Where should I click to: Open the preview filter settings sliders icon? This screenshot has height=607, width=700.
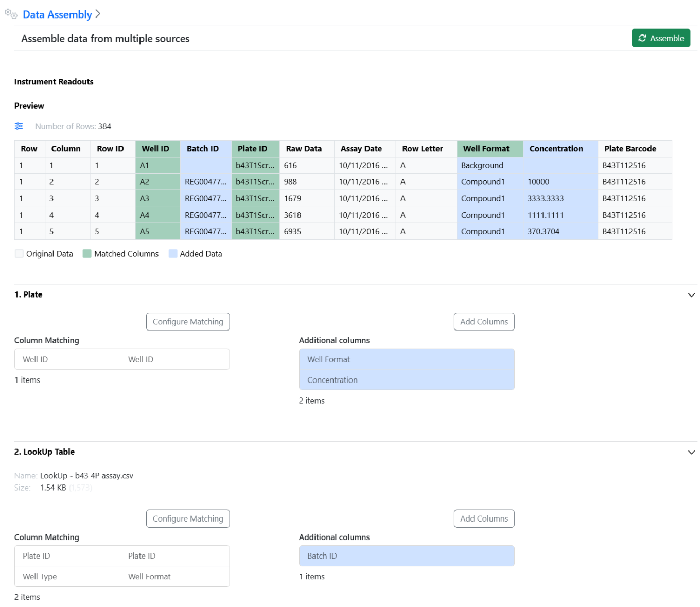[19, 126]
